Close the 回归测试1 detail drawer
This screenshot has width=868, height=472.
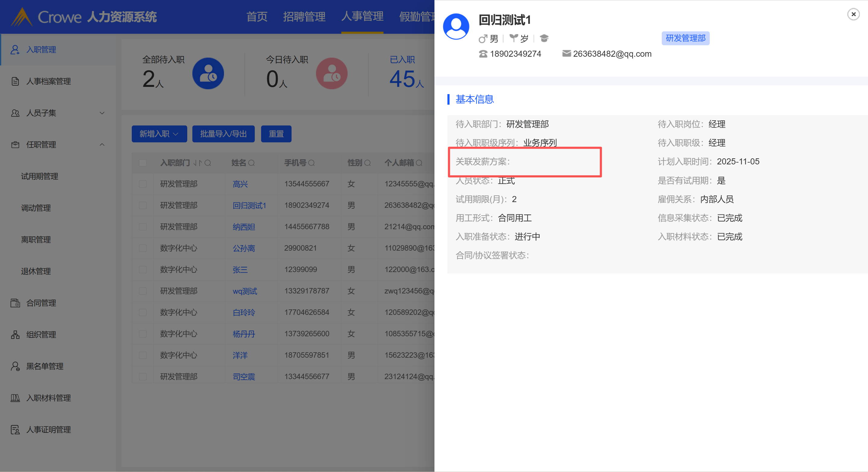coord(853,14)
